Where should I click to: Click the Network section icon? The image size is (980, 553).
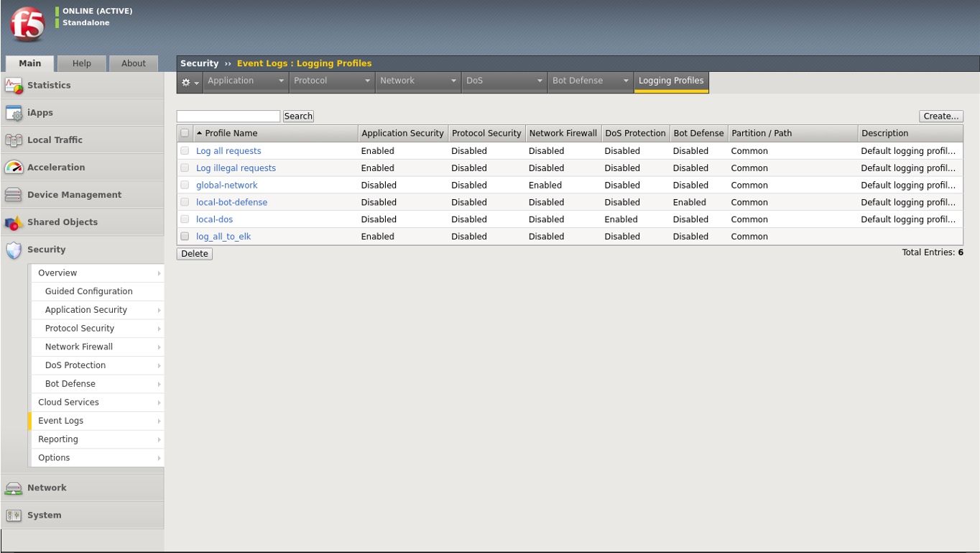point(14,488)
